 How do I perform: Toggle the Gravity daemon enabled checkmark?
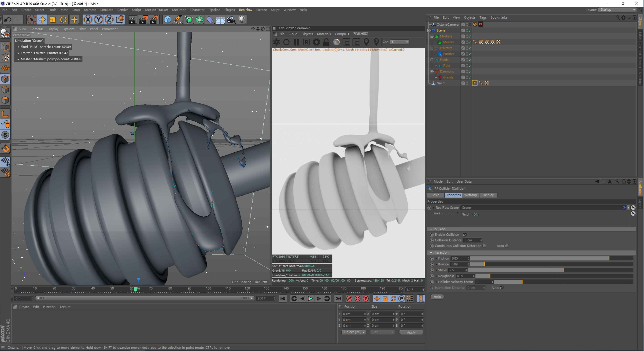[x=470, y=77]
